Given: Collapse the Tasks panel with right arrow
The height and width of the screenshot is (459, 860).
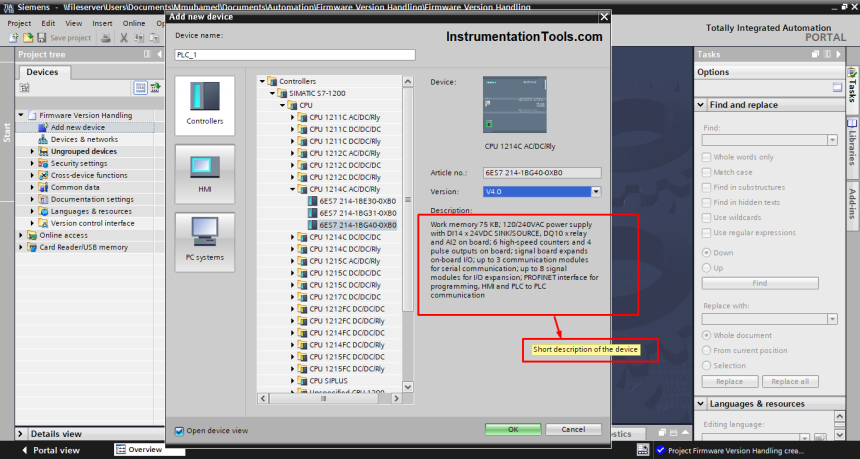Looking at the screenshot, I should (837, 54).
